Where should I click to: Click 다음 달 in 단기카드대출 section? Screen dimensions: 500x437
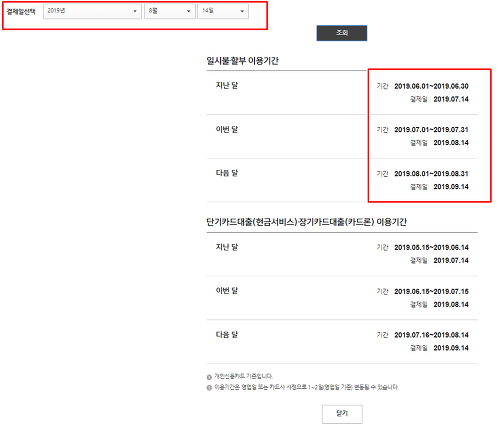pyautogui.click(x=227, y=335)
